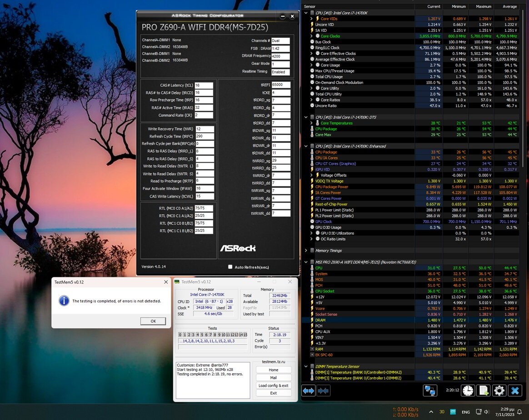Viewport: 529px width, 420px height.
Task: Click the collapse layout arrows icon in HWiNFO toolbar
Action: (323, 390)
